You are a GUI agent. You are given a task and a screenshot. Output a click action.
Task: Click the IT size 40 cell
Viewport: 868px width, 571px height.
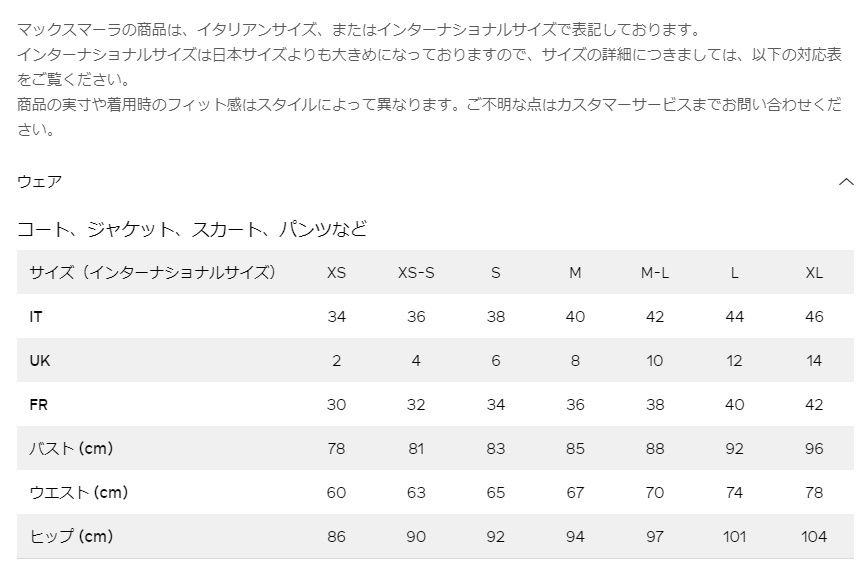[x=575, y=317]
